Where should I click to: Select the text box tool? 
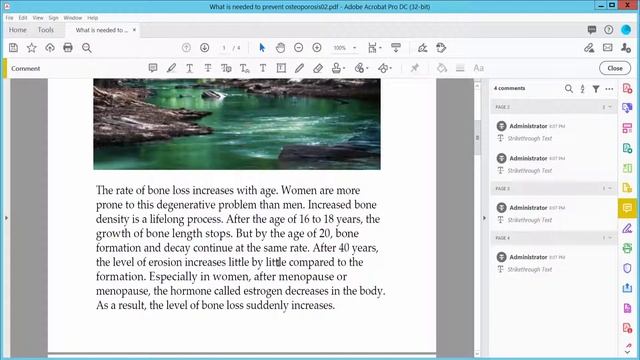pos(281,68)
